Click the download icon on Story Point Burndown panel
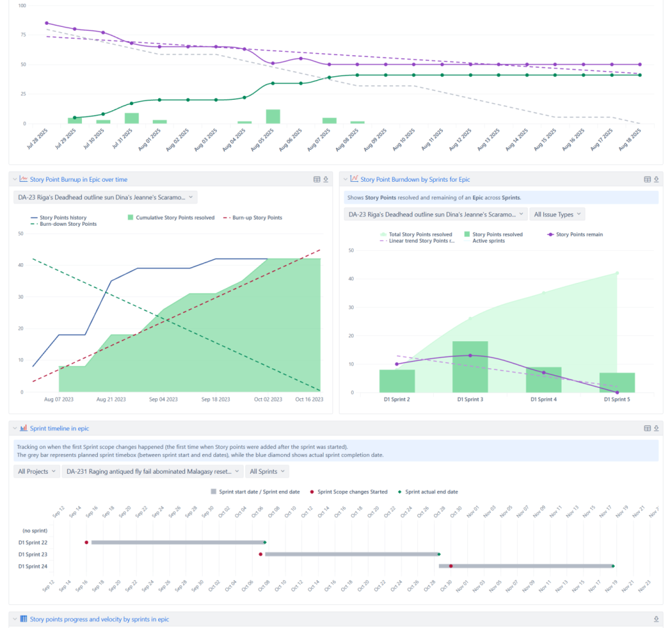Viewport: 672px width, 628px height. click(x=656, y=179)
